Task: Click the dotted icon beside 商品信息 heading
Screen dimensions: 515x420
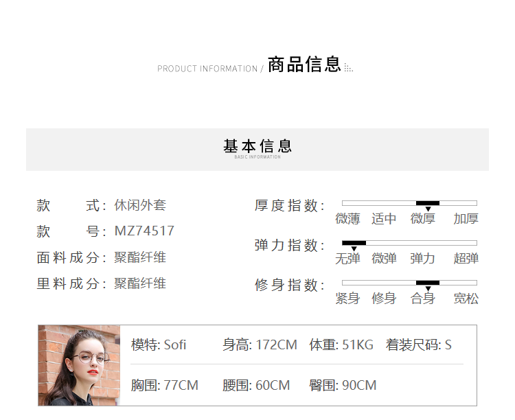Action: point(348,67)
